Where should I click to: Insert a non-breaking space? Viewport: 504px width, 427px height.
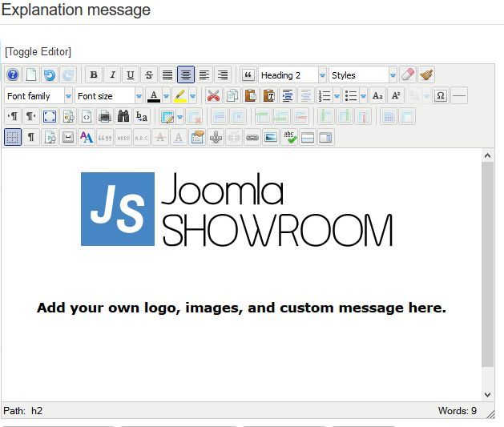pos(68,137)
